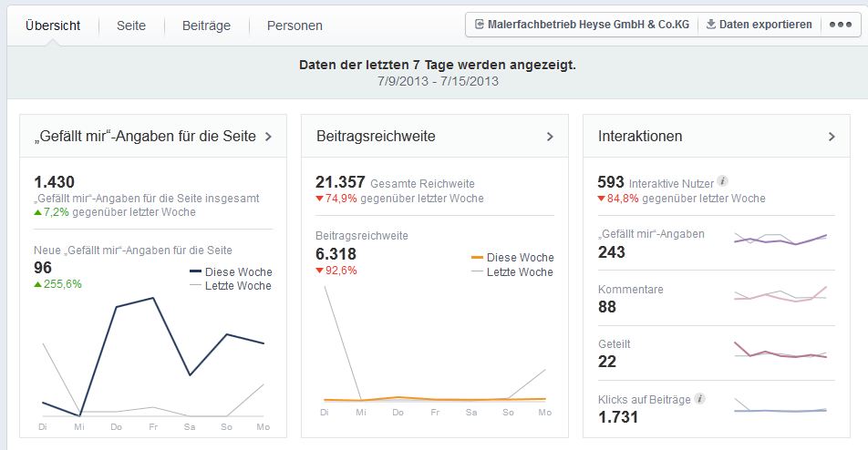Click info icon next to Interaktive Nutzer
868x450 pixels.
coord(723,181)
